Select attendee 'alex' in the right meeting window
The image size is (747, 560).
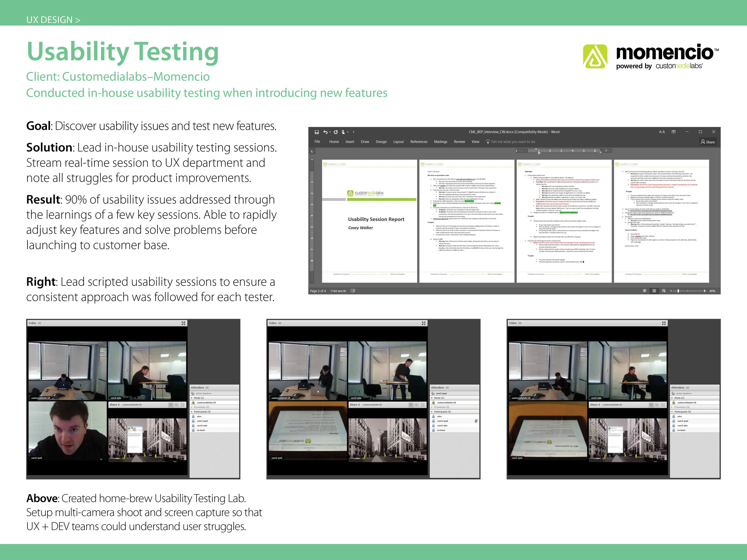(695, 417)
